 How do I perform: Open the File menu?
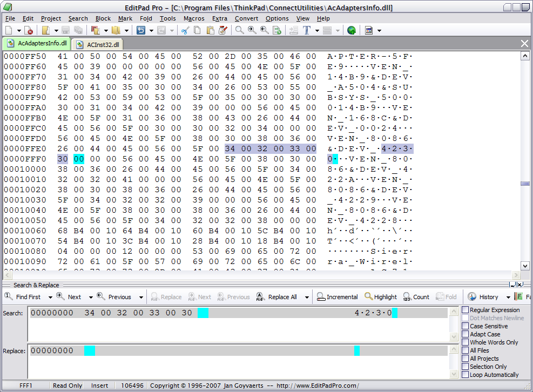[x=10, y=18]
